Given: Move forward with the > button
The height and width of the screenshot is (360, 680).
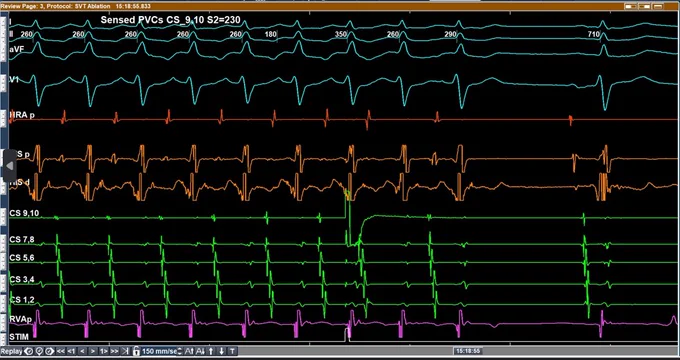Looking at the screenshot, I should (x=93, y=351).
